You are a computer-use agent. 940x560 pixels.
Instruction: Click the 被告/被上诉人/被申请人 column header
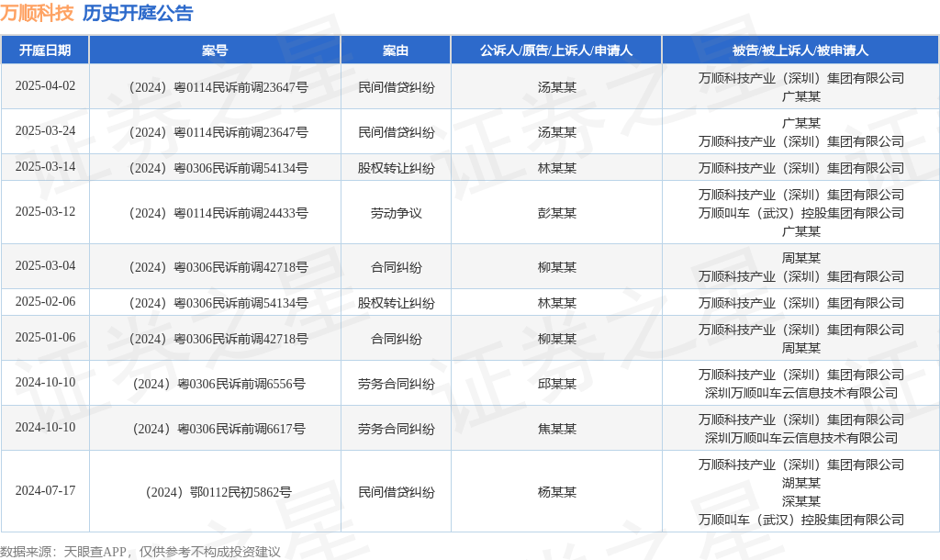click(800, 50)
